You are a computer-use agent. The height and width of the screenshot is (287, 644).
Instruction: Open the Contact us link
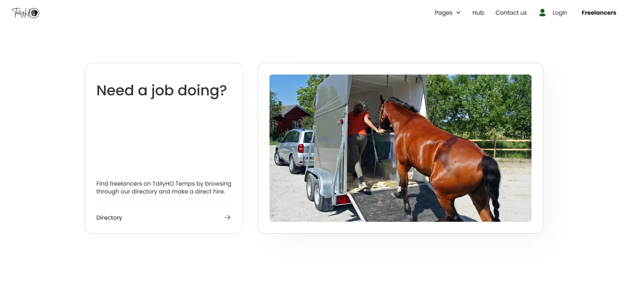click(511, 13)
